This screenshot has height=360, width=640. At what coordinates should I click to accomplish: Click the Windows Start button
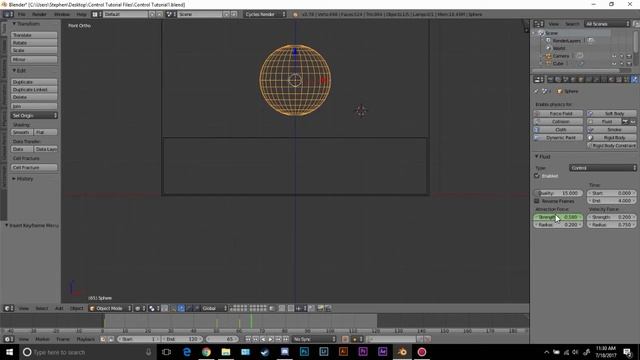[x=9, y=352]
